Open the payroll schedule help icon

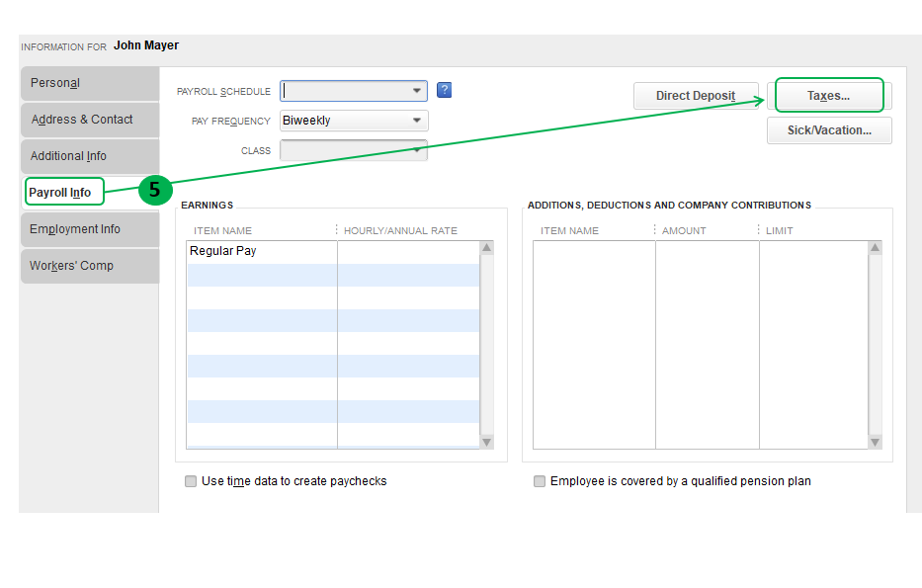coord(444,90)
